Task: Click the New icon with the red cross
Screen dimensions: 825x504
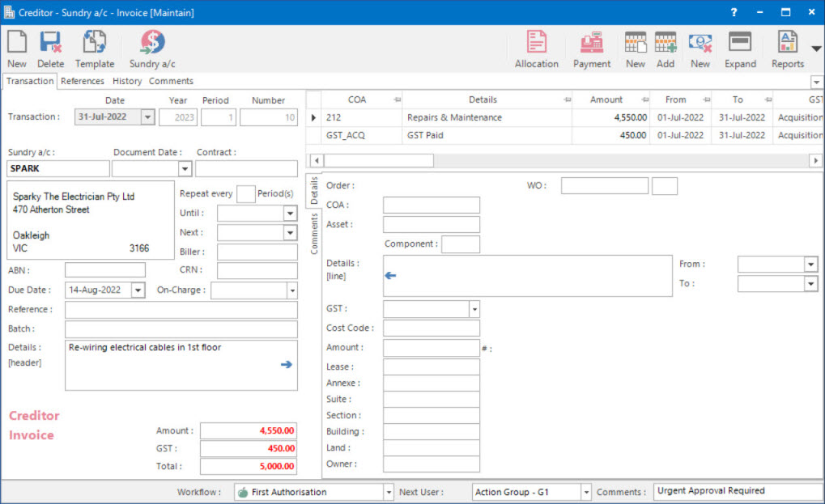Action: [700, 44]
